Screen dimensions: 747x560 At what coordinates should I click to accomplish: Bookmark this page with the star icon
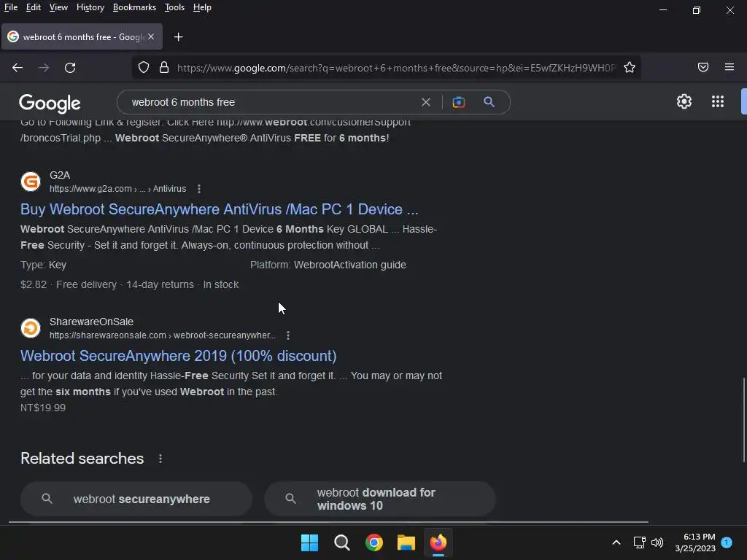coord(630,68)
